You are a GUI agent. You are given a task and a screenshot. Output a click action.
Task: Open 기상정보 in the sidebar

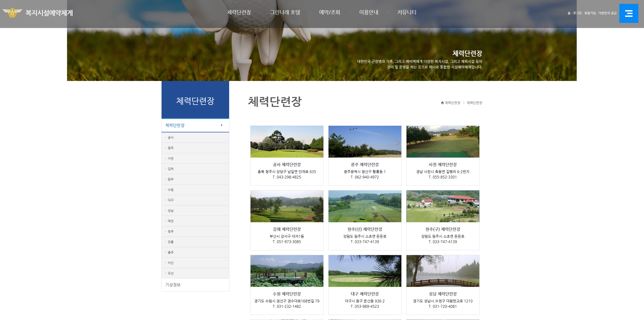click(x=173, y=285)
